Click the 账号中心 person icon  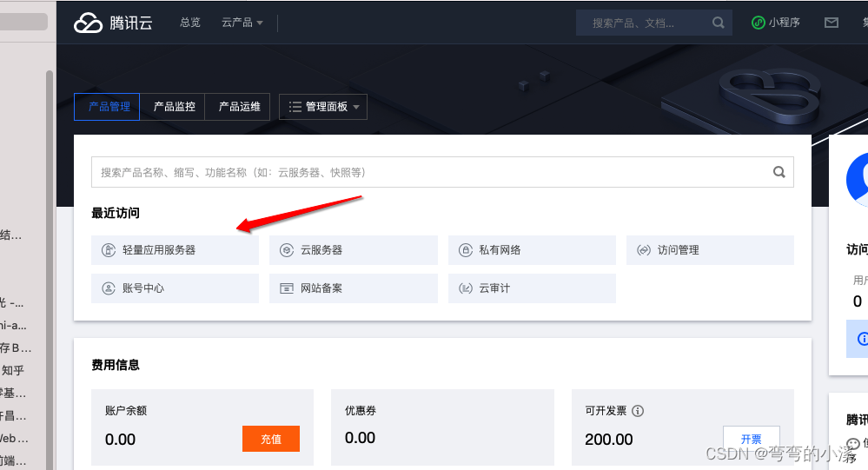(109, 288)
